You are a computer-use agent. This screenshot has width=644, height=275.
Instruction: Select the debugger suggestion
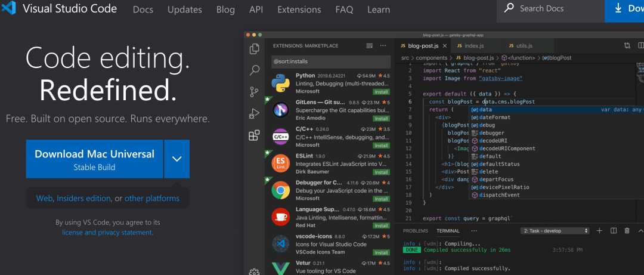[491, 133]
